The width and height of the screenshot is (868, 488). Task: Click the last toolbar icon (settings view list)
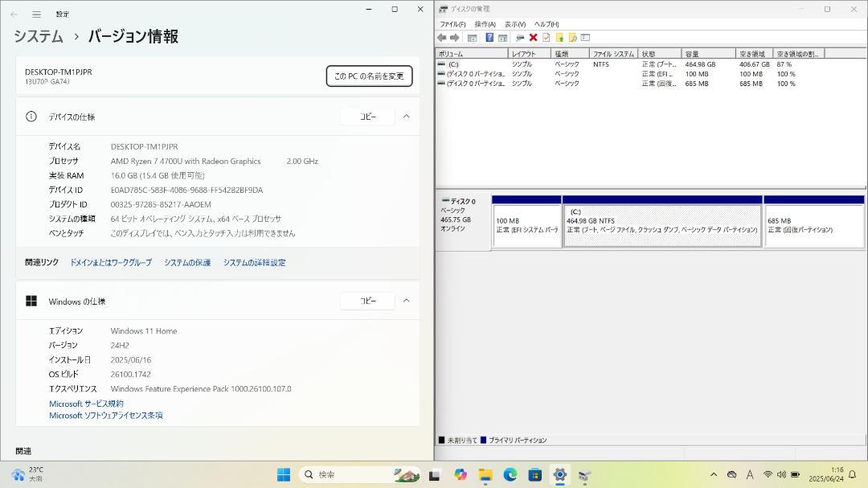point(586,38)
